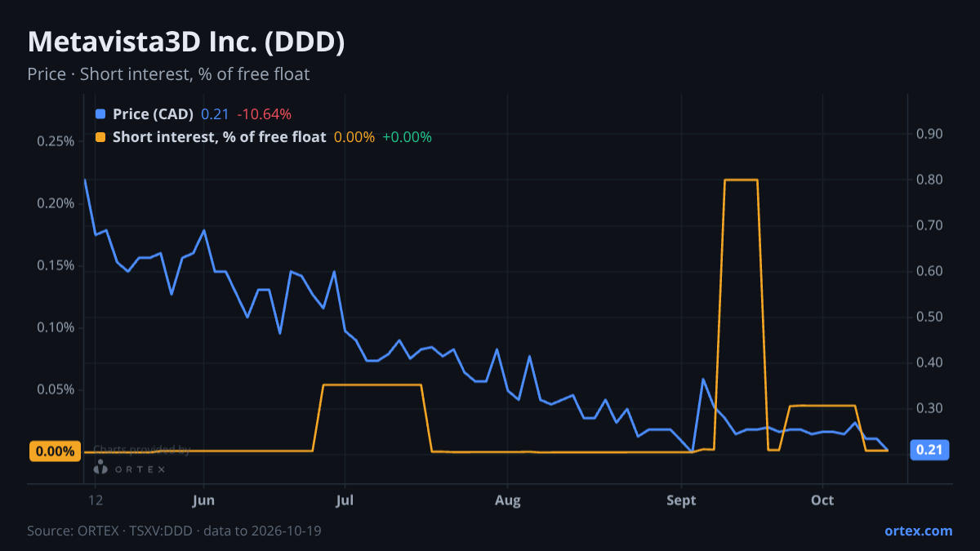Click the orange 0.00% axis badge

(56, 451)
